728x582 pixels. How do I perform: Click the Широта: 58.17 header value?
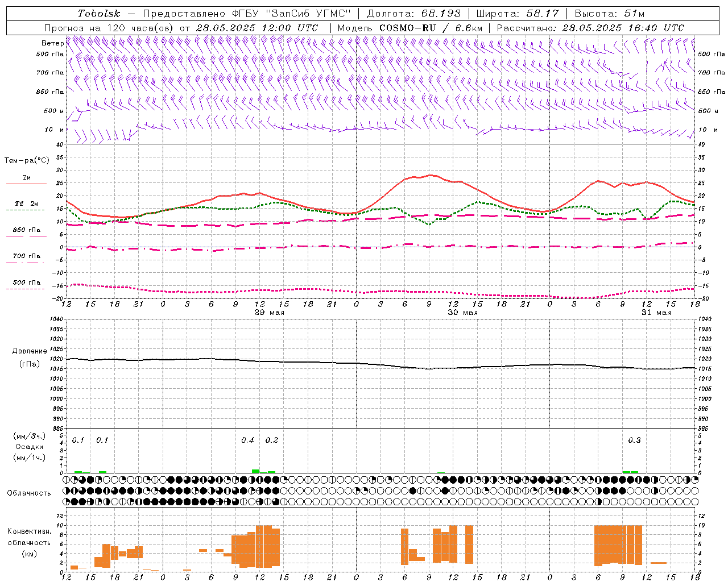[518, 14]
